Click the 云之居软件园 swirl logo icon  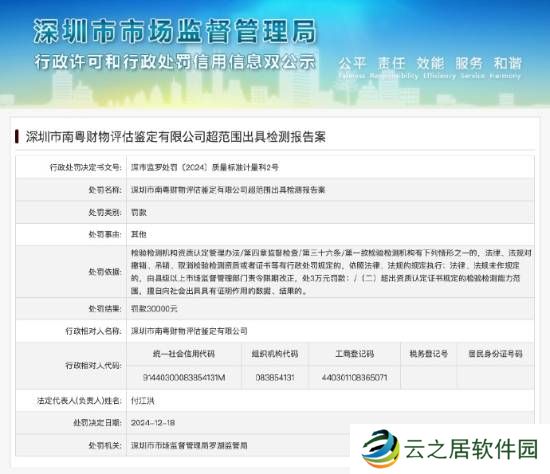point(381,449)
